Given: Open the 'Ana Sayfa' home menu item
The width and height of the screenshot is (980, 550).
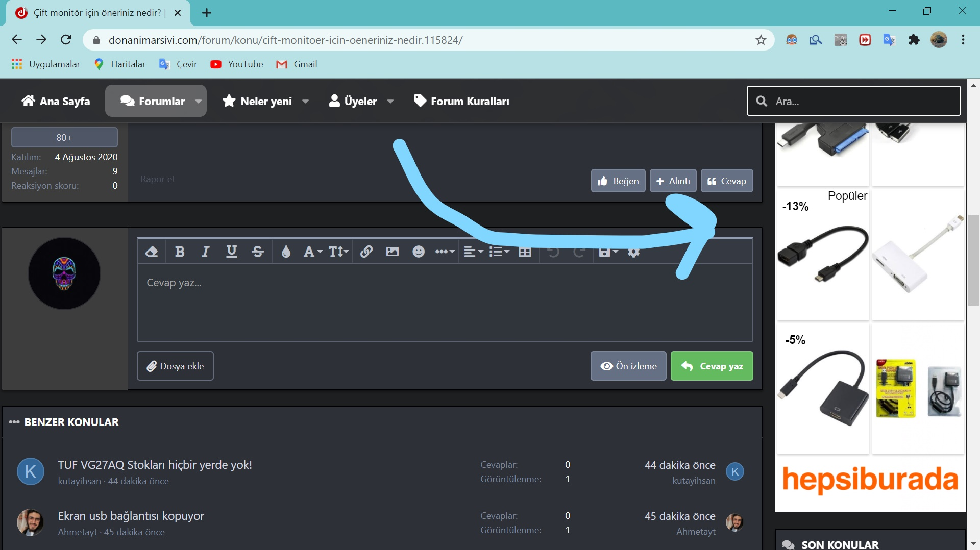Looking at the screenshot, I should click(x=56, y=101).
